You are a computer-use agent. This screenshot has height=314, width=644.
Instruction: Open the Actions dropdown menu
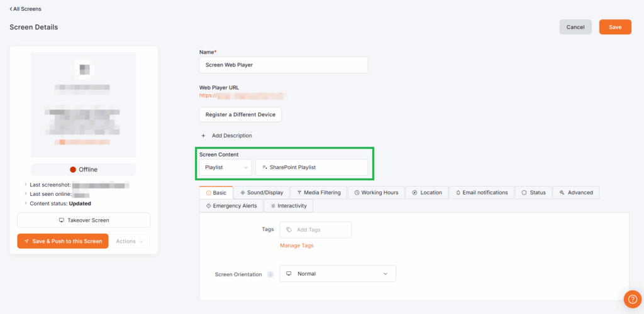pos(131,241)
